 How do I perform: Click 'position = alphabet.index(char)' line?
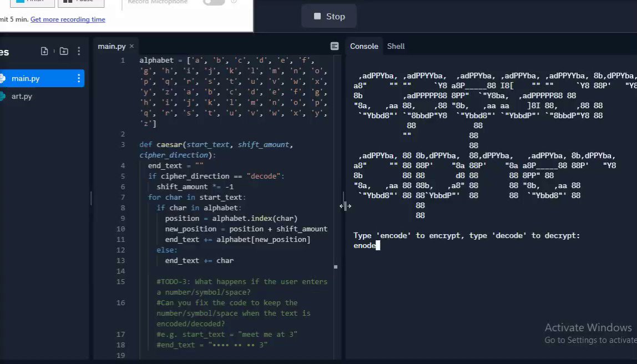(x=231, y=219)
